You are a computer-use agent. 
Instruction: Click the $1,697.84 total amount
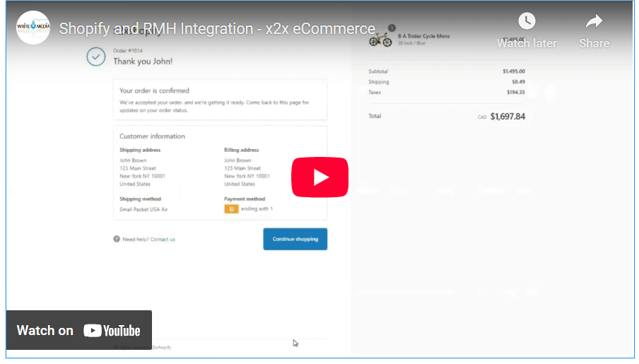[x=508, y=117]
